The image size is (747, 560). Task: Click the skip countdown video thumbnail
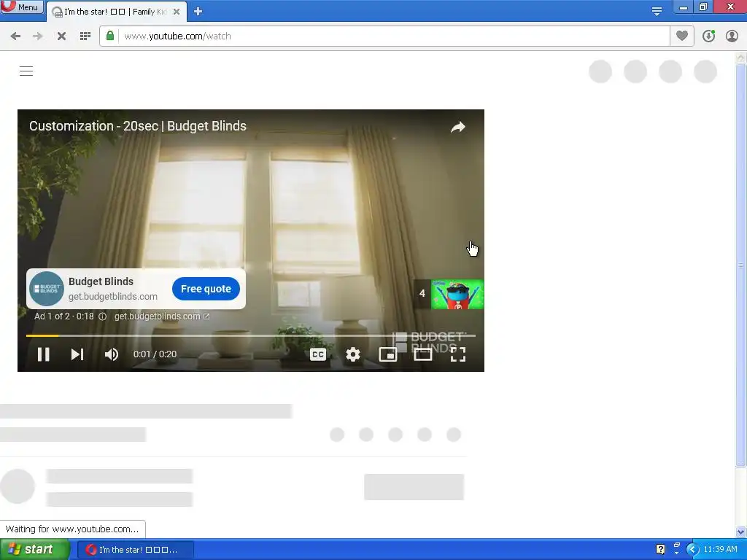457,295
